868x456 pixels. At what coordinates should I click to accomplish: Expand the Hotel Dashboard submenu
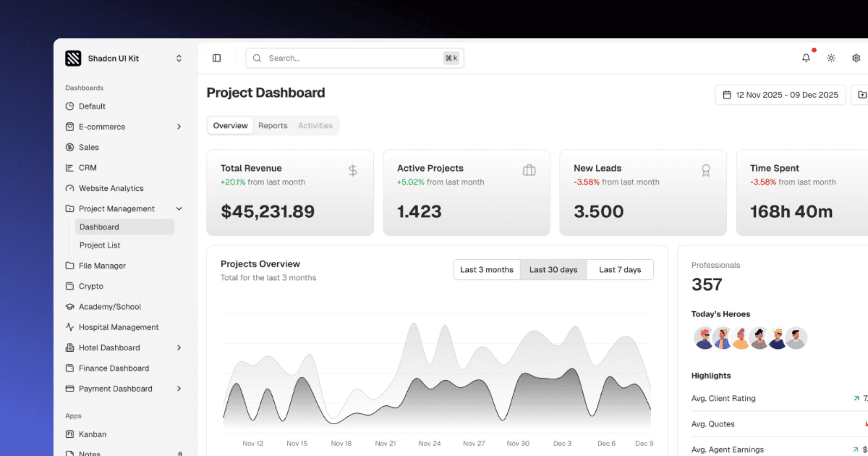(x=179, y=347)
